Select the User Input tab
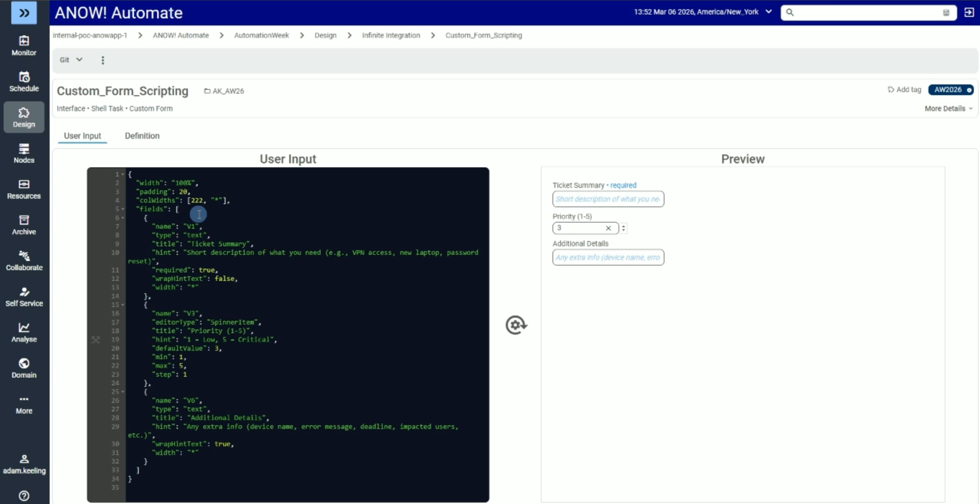Image resolution: width=980 pixels, height=504 pixels. point(82,136)
